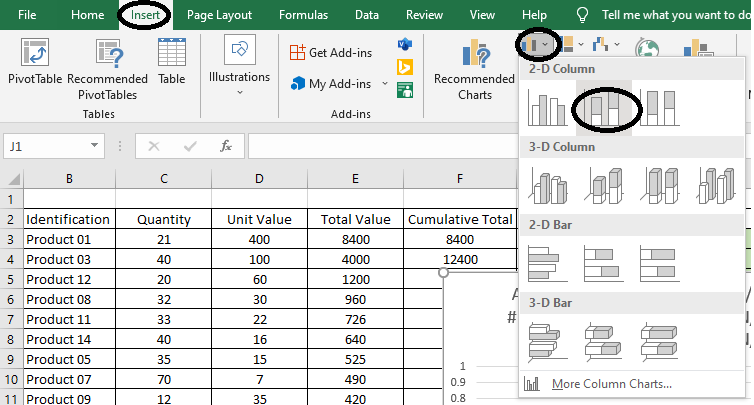Click the formula bar input area

pos(383,146)
